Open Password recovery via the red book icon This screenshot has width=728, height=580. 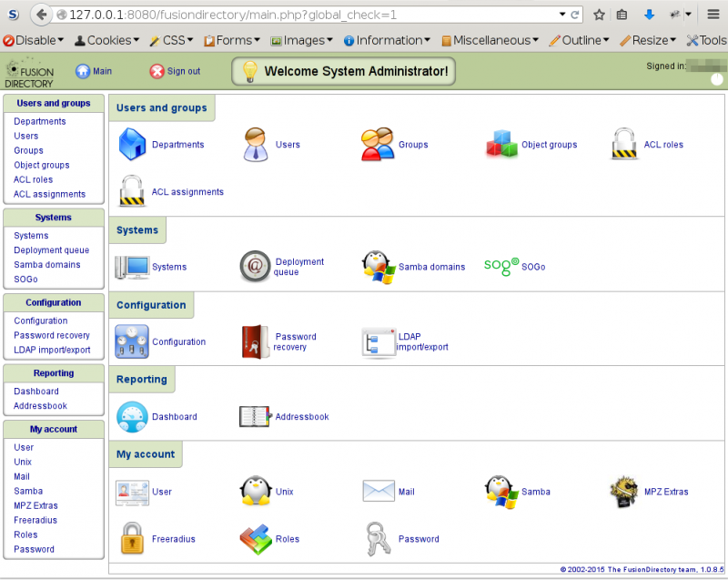pyautogui.click(x=255, y=341)
